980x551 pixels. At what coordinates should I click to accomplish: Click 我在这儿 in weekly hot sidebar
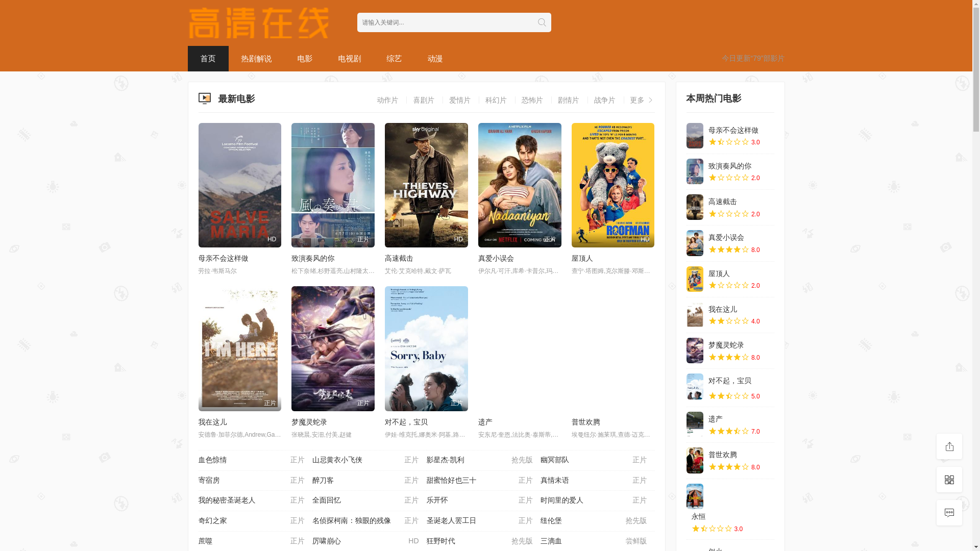(x=723, y=310)
